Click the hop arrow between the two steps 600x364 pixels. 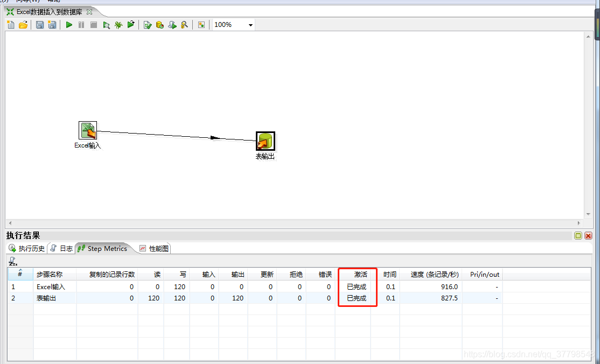(x=215, y=138)
